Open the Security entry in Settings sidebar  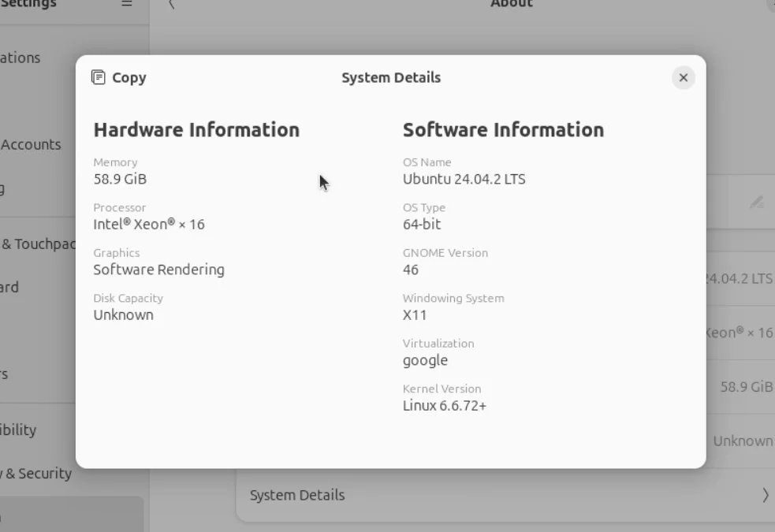pos(36,473)
